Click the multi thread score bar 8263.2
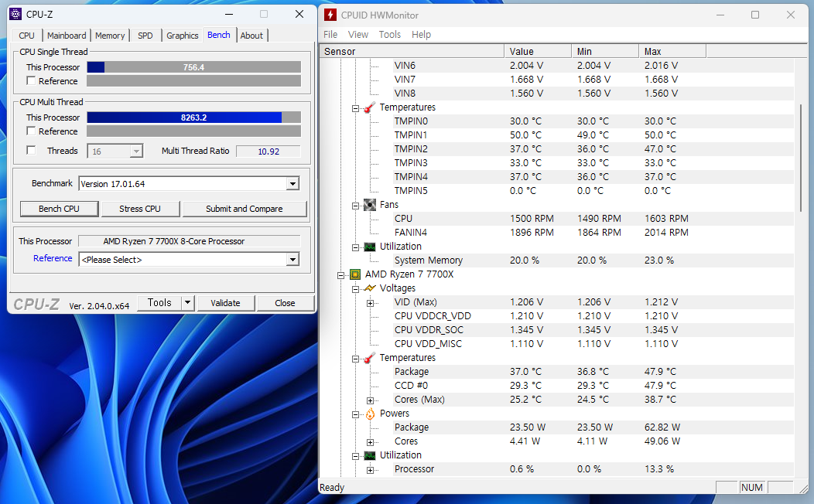This screenshot has width=814, height=504. click(x=193, y=117)
